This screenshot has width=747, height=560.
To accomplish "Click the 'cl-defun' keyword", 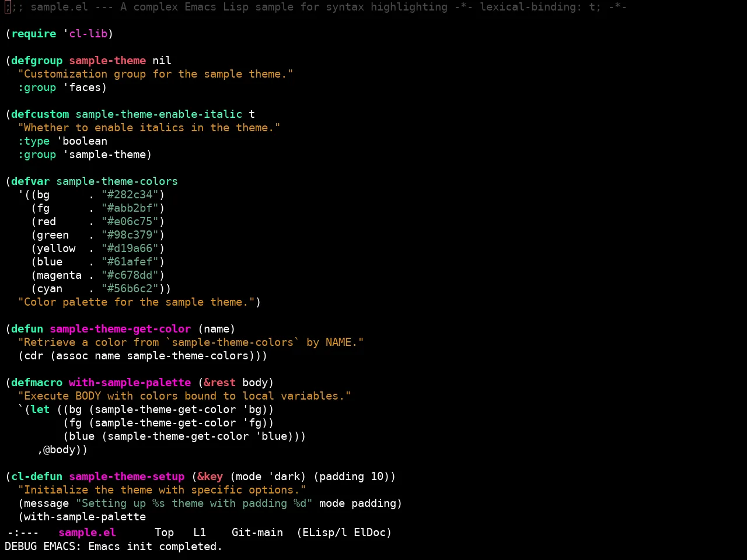I will pyautogui.click(x=37, y=477).
